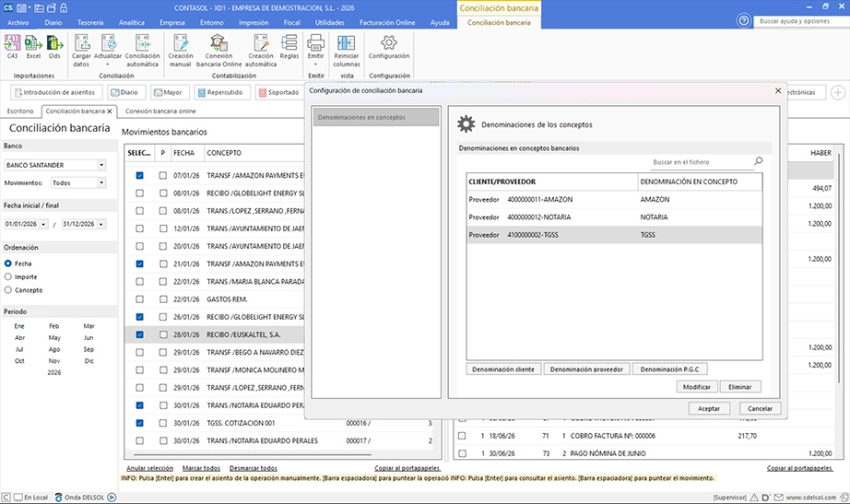Confirm dialog with Aceptar

(x=709, y=408)
